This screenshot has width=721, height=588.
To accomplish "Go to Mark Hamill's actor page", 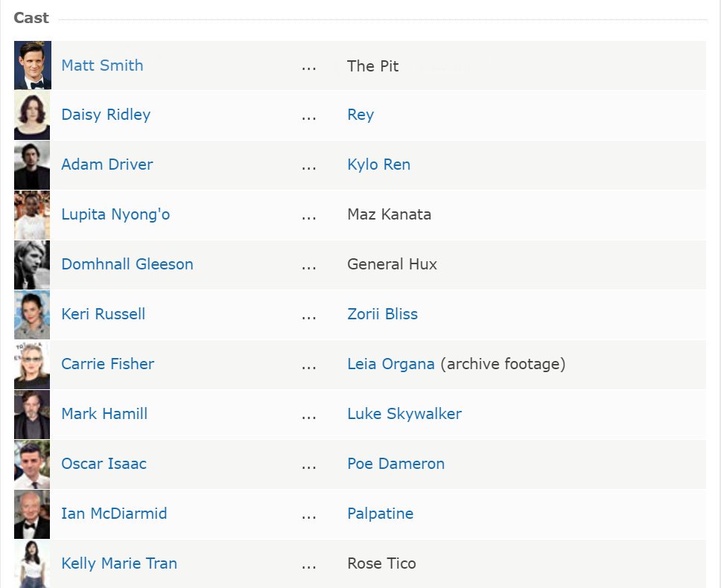I will [104, 414].
